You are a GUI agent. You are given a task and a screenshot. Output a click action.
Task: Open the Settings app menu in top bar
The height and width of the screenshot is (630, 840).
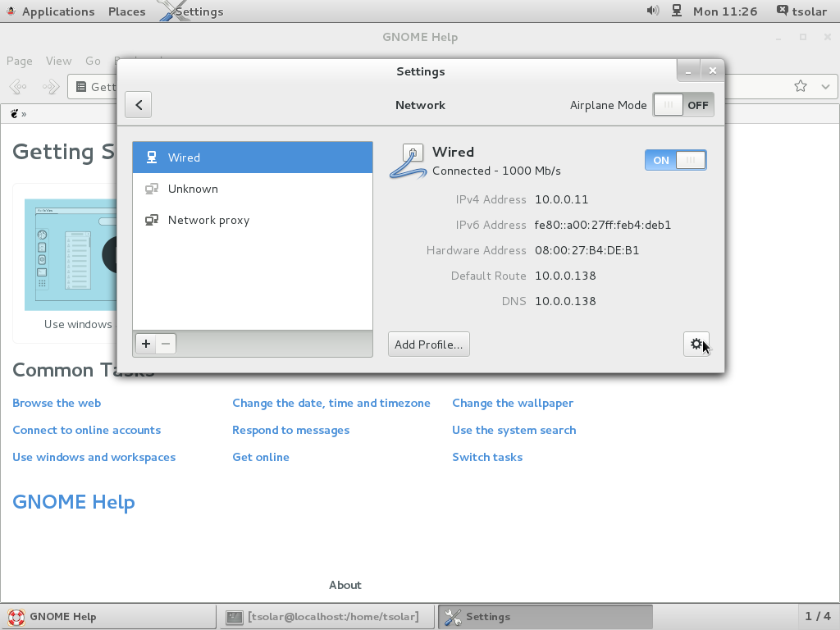point(192,11)
